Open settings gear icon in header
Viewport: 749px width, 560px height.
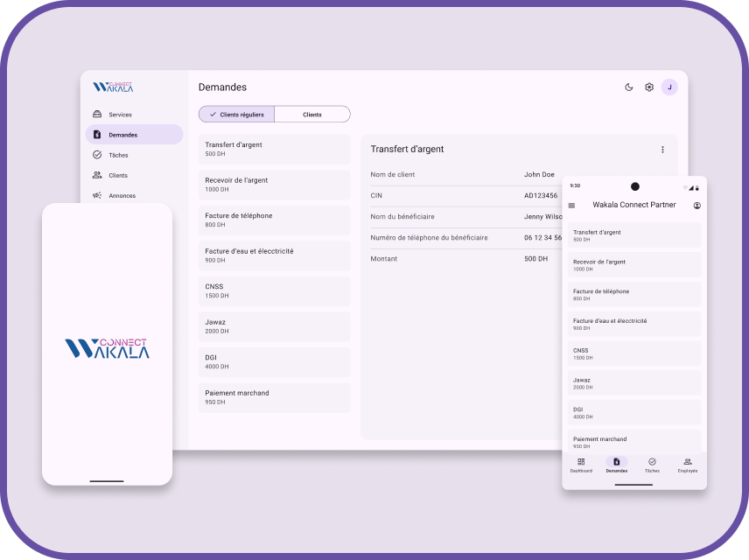click(x=649, y=87)
